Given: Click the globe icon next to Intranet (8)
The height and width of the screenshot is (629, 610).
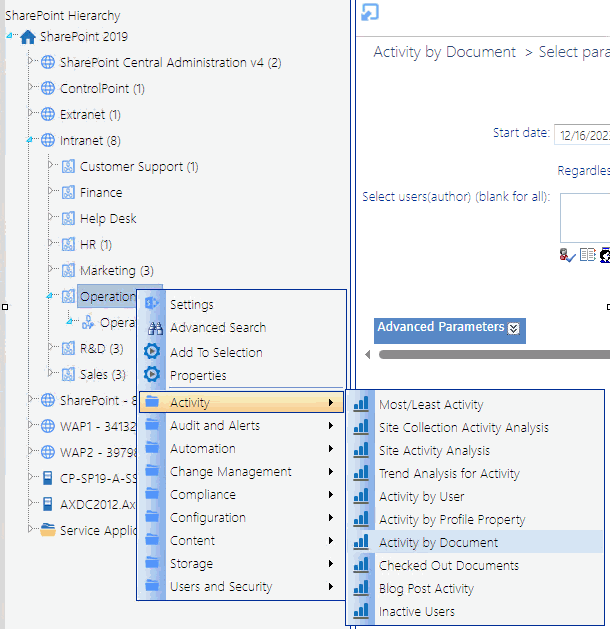Looking at the screenshot, I should coord(48,140).
